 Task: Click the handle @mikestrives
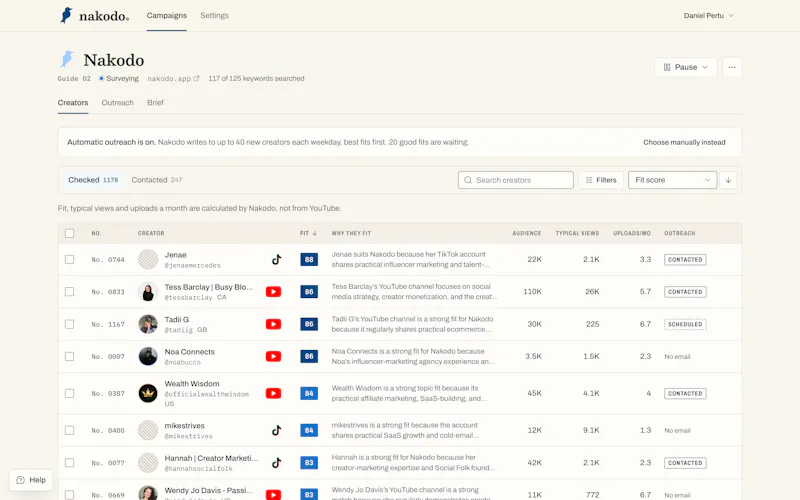coord(188,436)
